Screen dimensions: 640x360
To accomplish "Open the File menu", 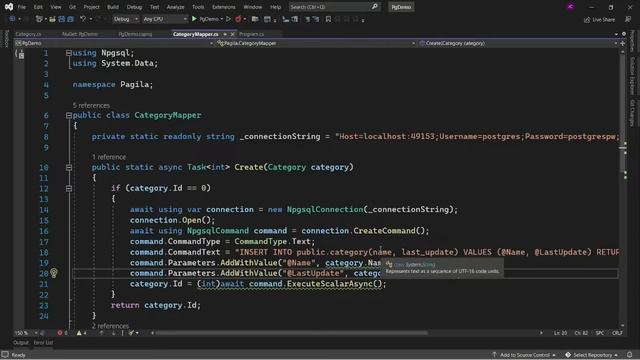I will [22, 7].
